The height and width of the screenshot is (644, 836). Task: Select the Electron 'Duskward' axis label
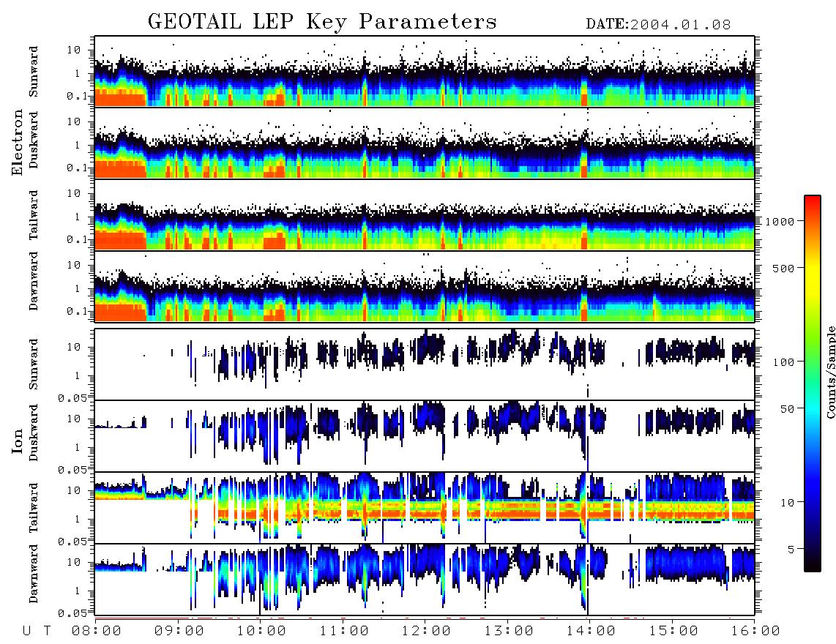(x=34, y=140)
